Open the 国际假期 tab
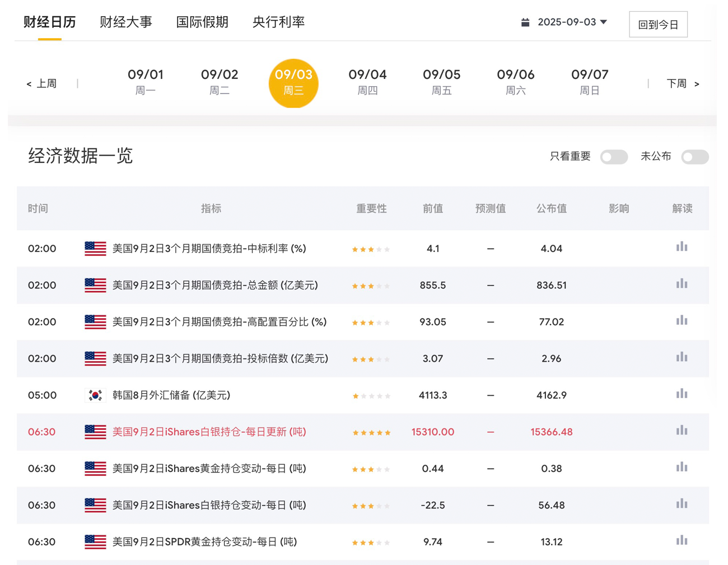Viewport: 728px width, 565px height. coord(202,22)
